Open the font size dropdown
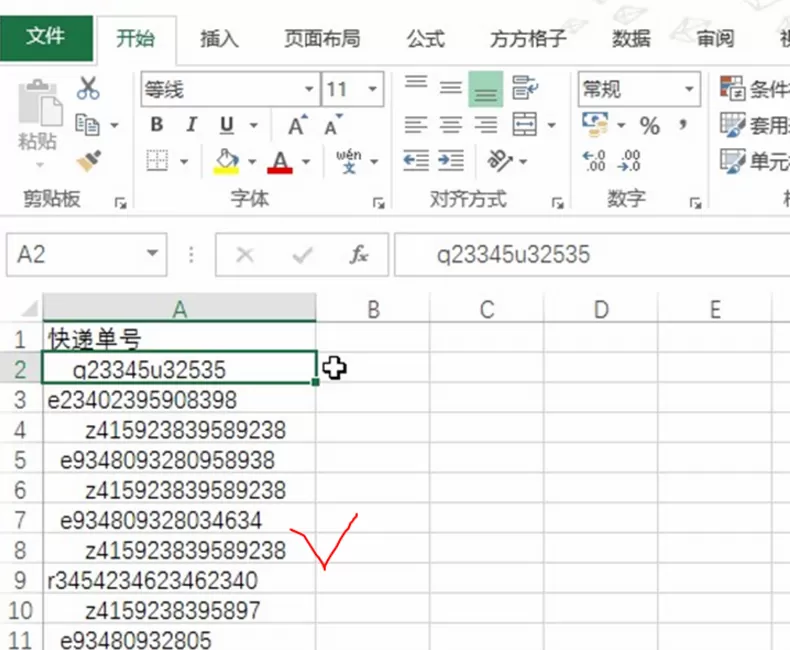The image size is (790, 650). [x=373, y=89]
